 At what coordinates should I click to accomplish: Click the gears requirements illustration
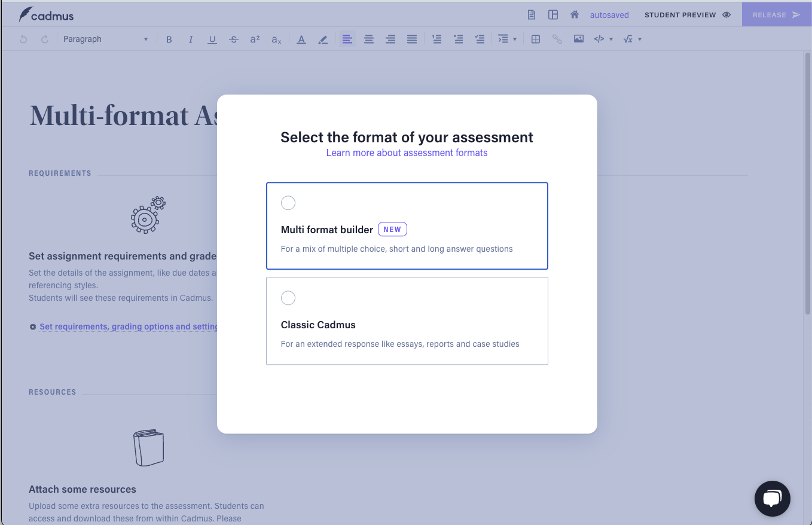[x=148, y=214]
